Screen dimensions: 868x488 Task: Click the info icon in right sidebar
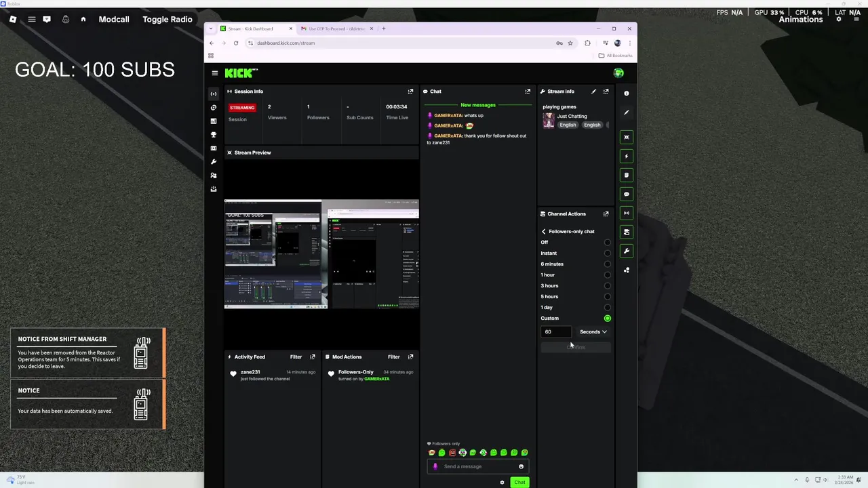click(x=627, y=94)
